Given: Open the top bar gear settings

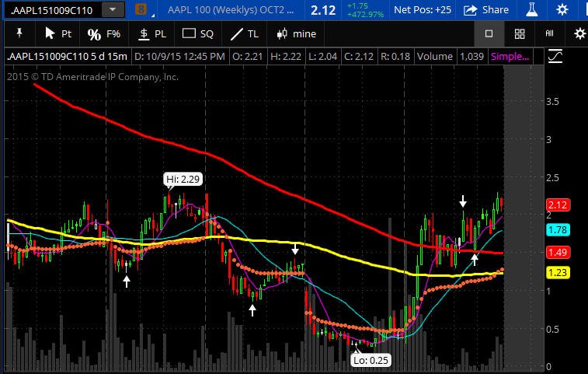Looking at the screenshot, I should coord(562,10).
